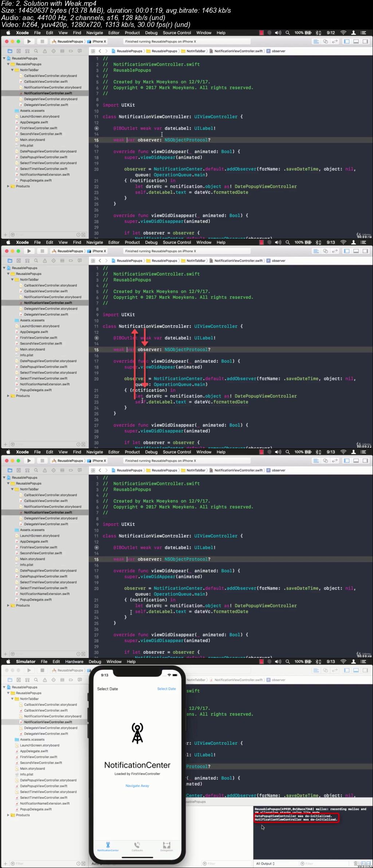Open the observer jump bar item, 9:12 frame
Viewport: 373px width, 868px height.
[276, 51]
